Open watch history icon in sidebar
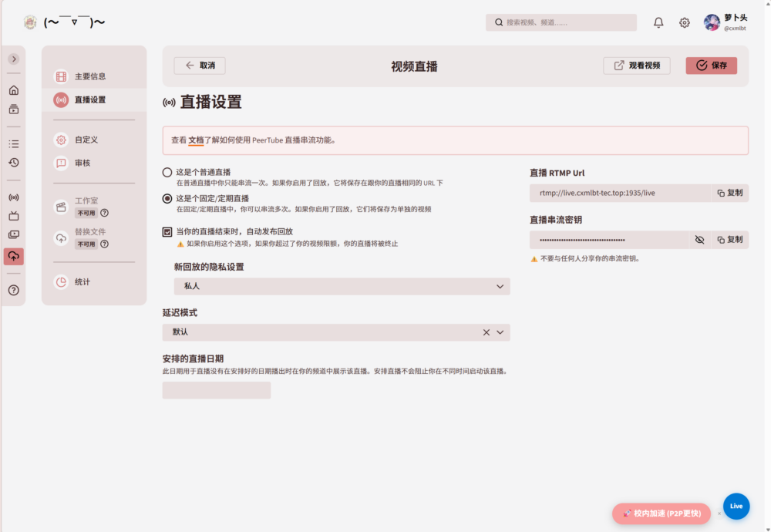The width and height of the screenshot is (771, 532). tap(14, 163)
